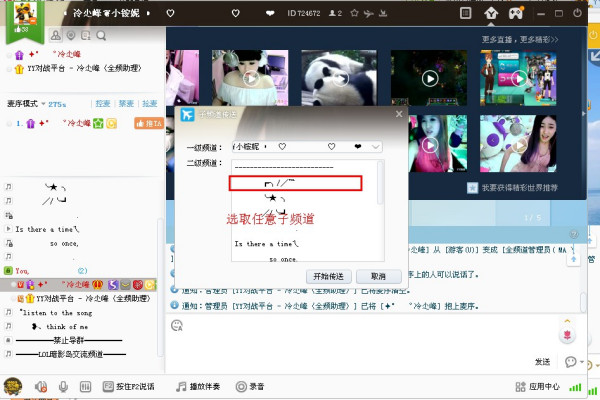
Task: Click 控麦 in the mic queue bar
Action: click(103, 104)
